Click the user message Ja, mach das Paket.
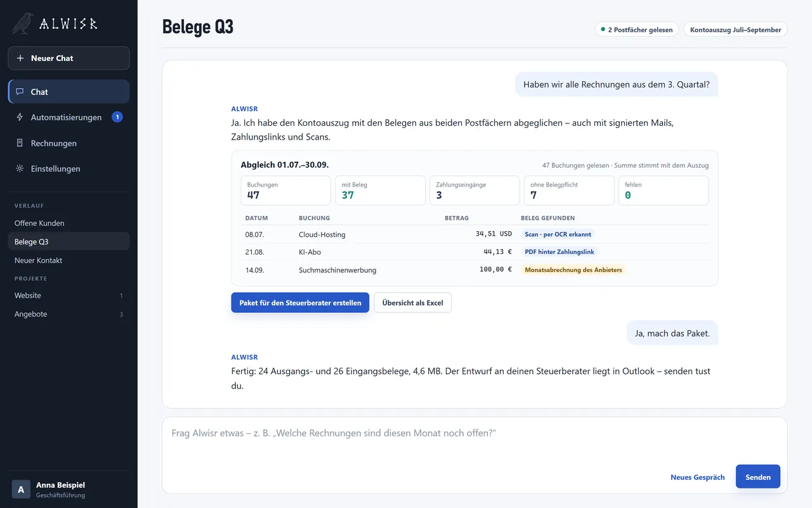Image resolution: width=812 pixels, height=508 pixels. pos(672,333)
